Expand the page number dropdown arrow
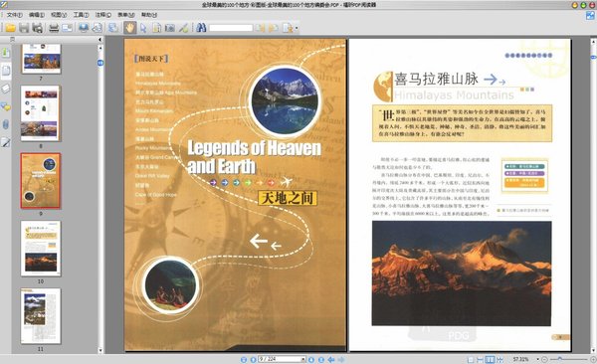Screen dimensions: 597x364 click(303, 359)
